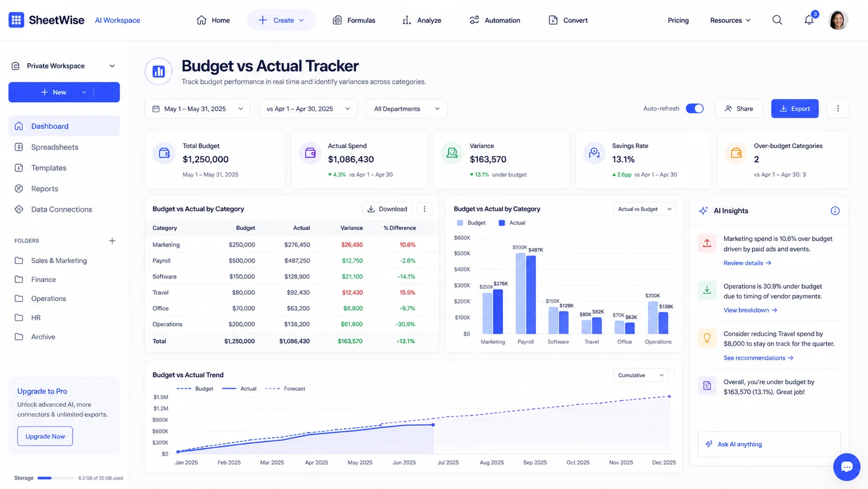
Task: Open the Cumulative trend dropdown
Action: click(640, 375)
